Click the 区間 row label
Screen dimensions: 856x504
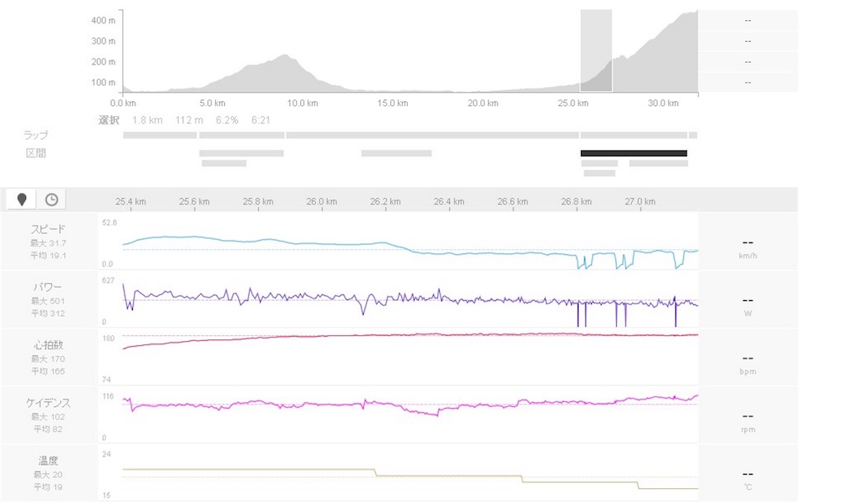pyautogui.click(x=35, y=153)
